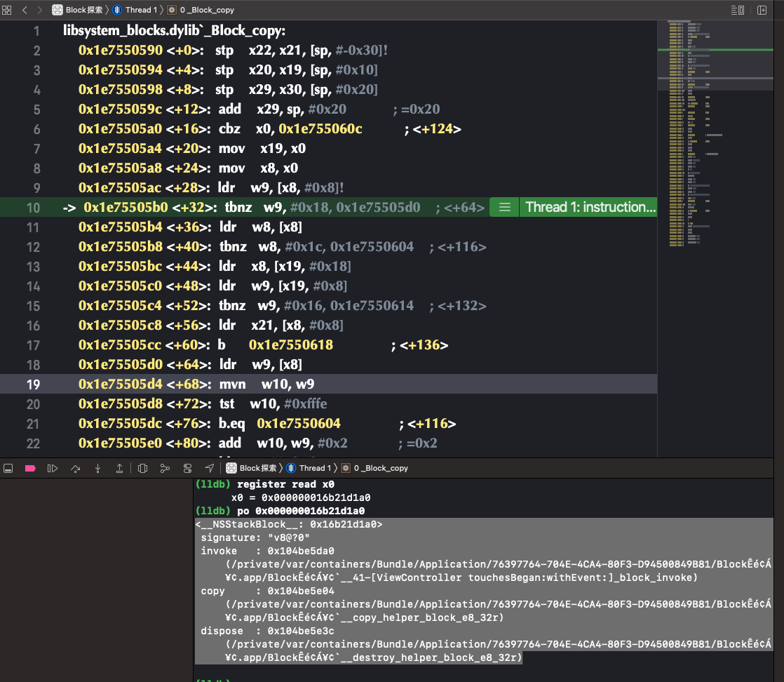The height and width of the screenshot is (682, 784).
Task: Open the related items grid menu
Action: pos(7,10)
